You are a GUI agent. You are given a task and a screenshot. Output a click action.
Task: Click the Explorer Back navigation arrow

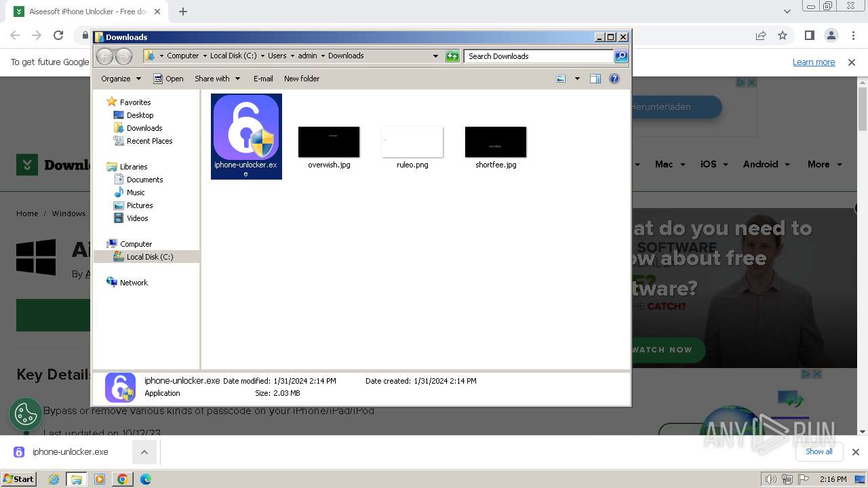point(105,56)
